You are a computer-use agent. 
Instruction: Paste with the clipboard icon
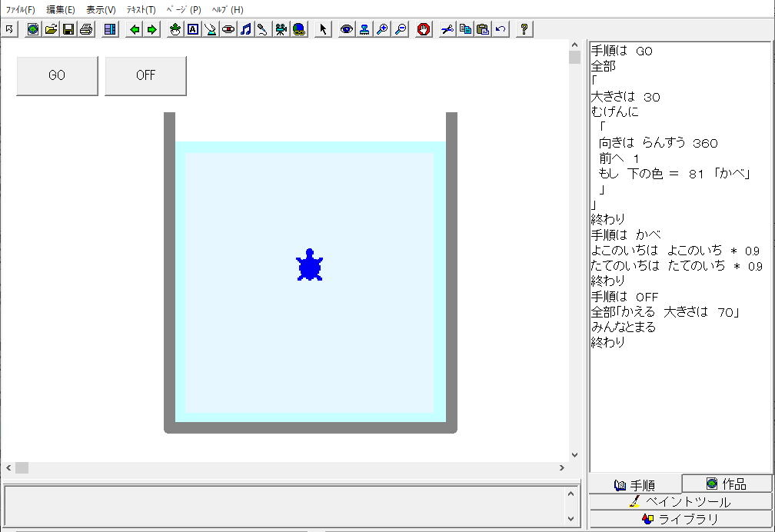click(483, 29)
